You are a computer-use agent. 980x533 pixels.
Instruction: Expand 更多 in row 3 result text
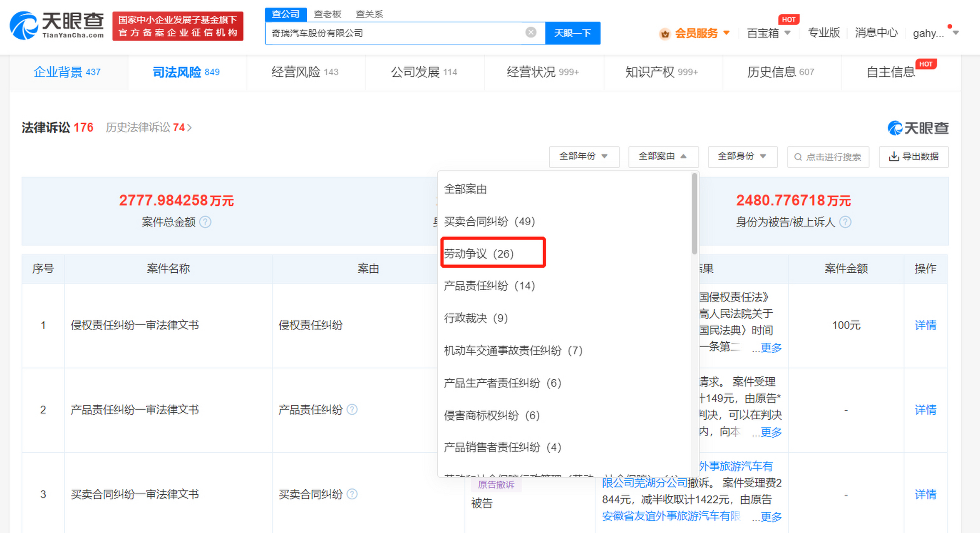pos(771,517)
